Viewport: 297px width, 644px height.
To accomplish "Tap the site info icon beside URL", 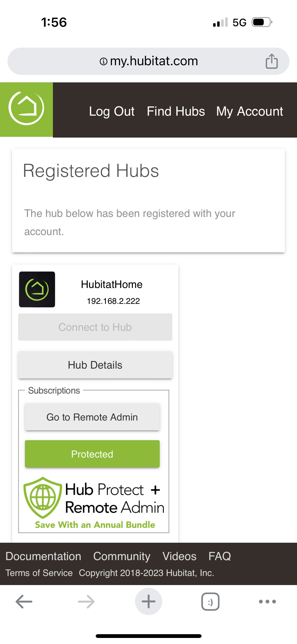I will (x=103, y=61).
